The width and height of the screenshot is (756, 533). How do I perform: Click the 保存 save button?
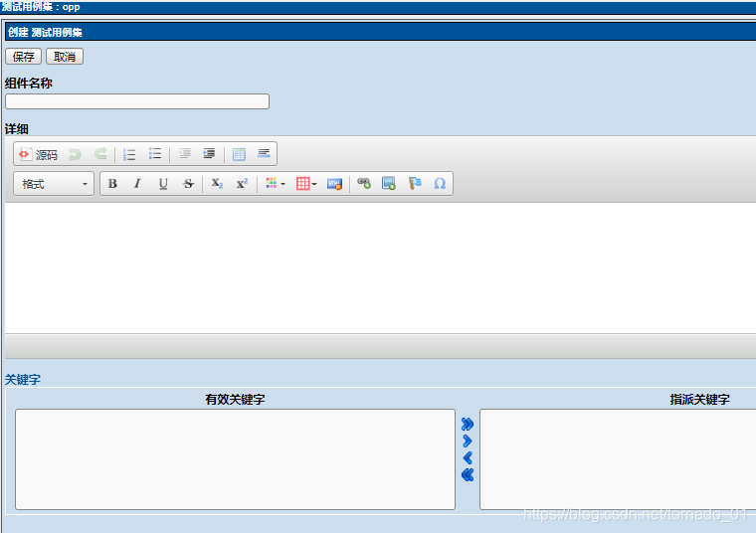coord(23,57)
